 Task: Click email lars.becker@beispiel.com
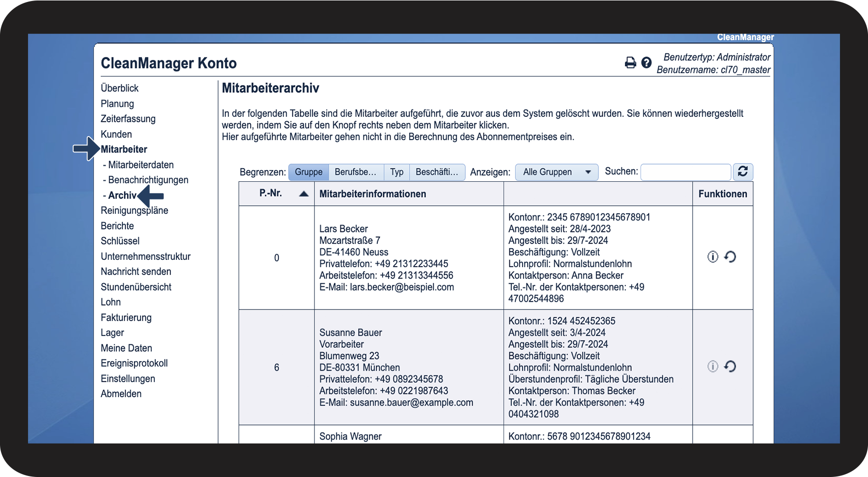(x=402, y=287)
